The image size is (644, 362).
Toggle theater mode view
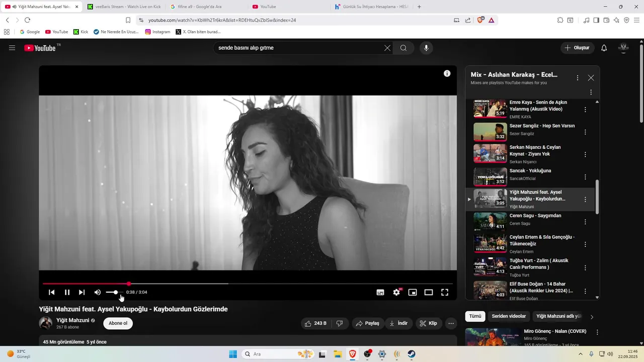429,292
